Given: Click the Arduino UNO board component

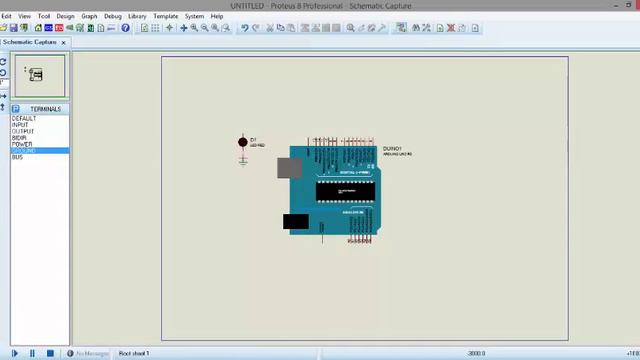Looking at the screenshot, I should [x=335, y=190].
